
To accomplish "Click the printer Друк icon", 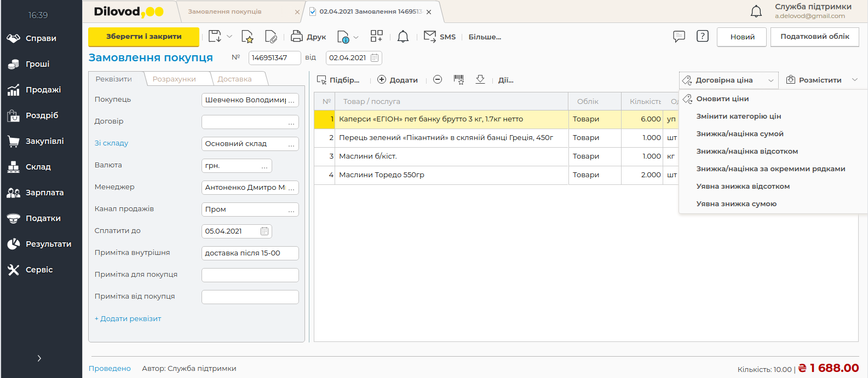I will (x=296, y=37).
